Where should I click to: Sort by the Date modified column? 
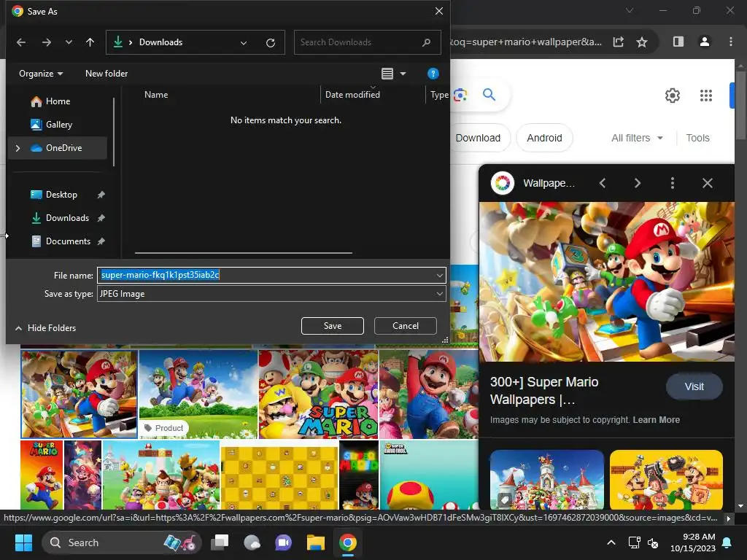click(x=352, y=95)
